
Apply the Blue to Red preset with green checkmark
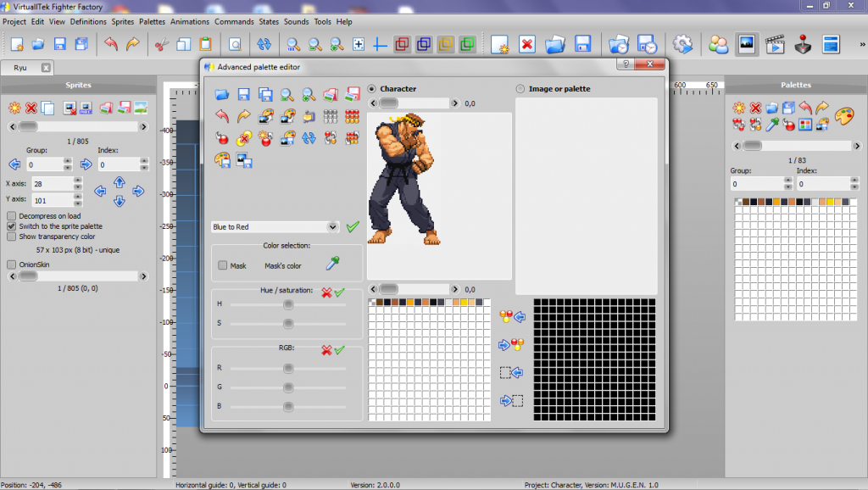click(353, 226)
